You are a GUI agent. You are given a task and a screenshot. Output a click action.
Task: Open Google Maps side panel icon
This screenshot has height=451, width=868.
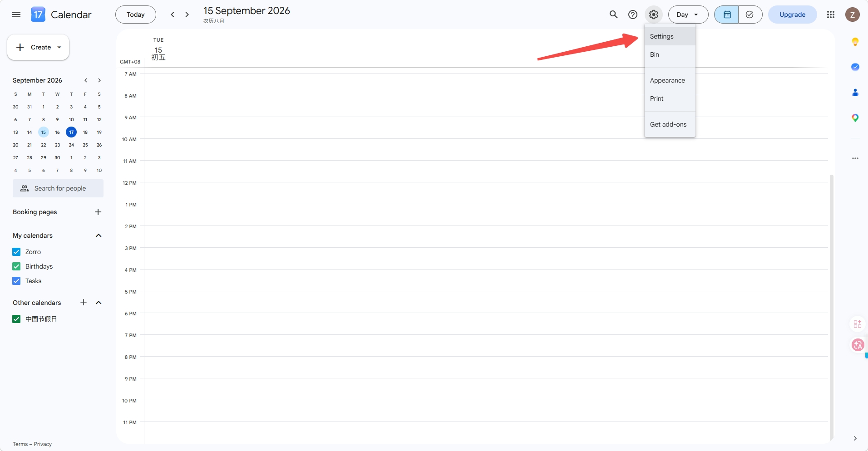pos(855,118)
